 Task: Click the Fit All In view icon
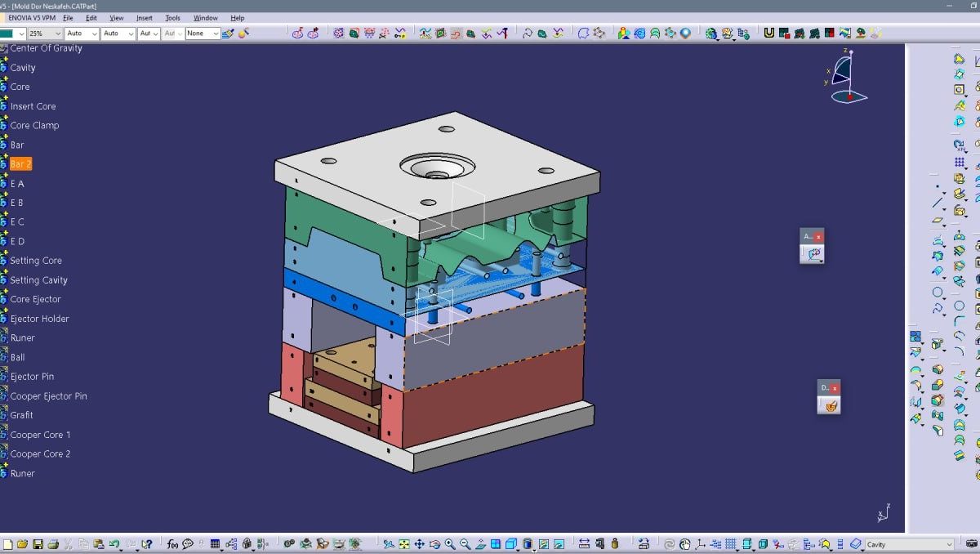click(x=404, y=543)
